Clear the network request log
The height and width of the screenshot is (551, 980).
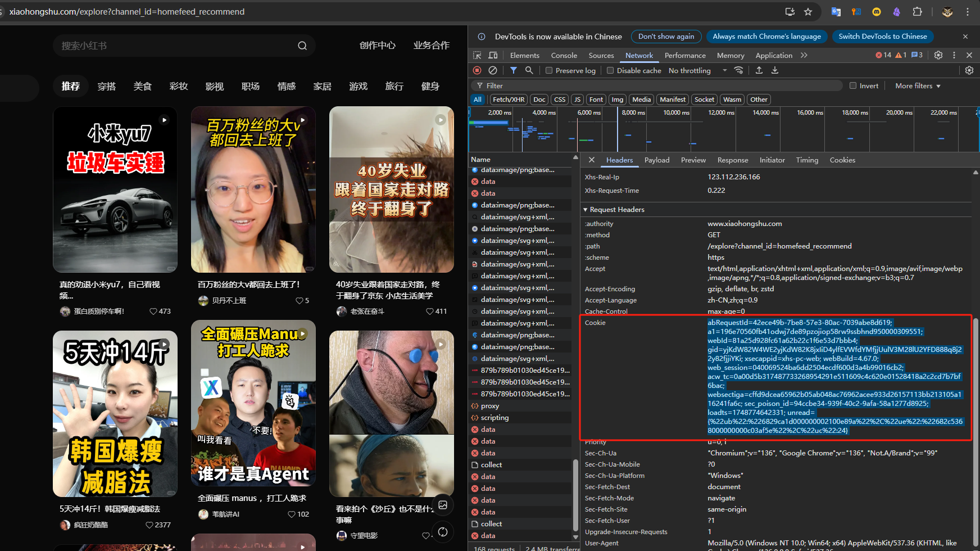pos(493,70)
